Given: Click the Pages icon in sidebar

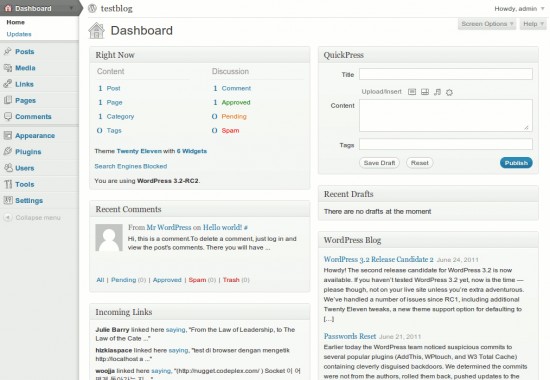Looking at the screenshot, I should [8, 100].
